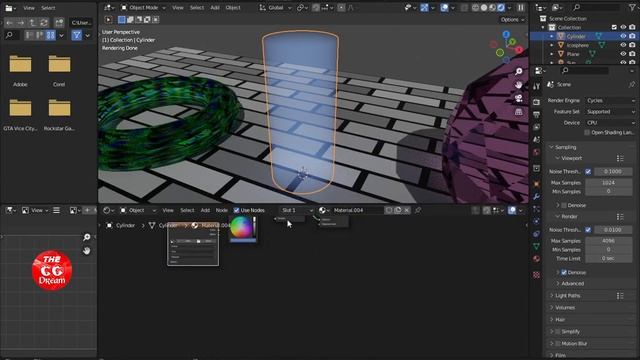The width and height of the screenshot is (640, 360).
Task: Open the Modifier wrench properties tab
Action: pyautogui.click(x=536, y=196)
